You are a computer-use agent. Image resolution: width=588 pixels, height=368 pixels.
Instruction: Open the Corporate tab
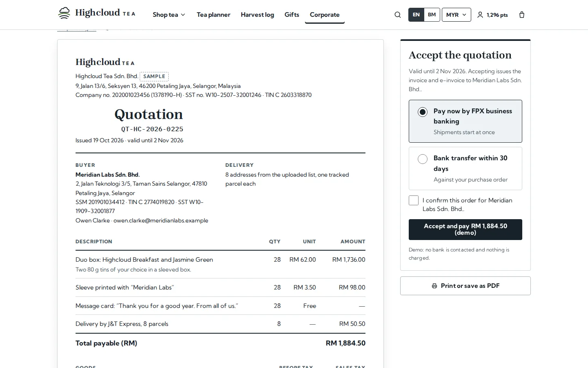click(x=325, y=15)
